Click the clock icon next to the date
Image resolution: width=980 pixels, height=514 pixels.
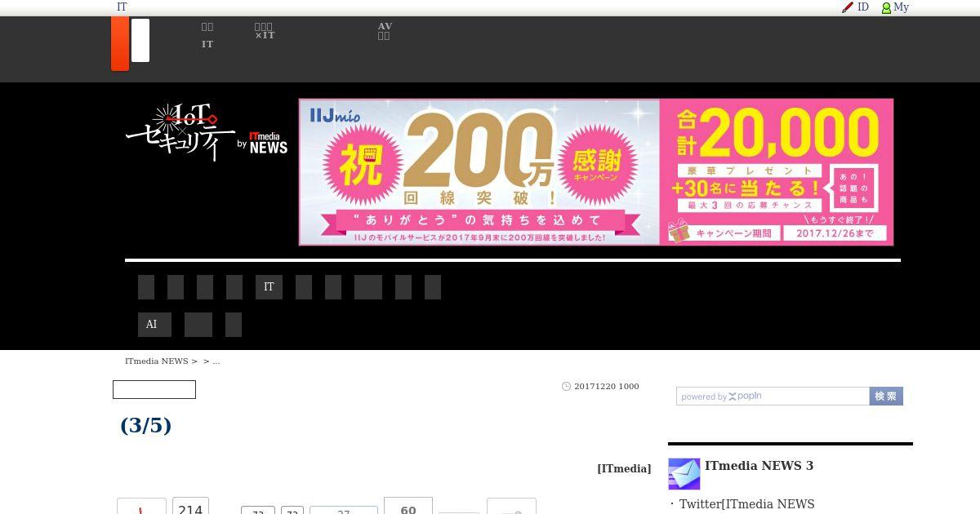point(566,387)
